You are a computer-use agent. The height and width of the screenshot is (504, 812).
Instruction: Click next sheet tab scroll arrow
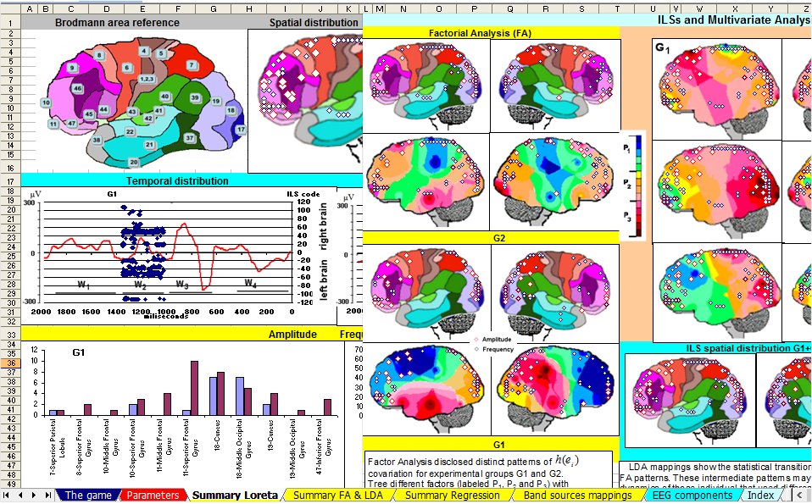point(33,495)
